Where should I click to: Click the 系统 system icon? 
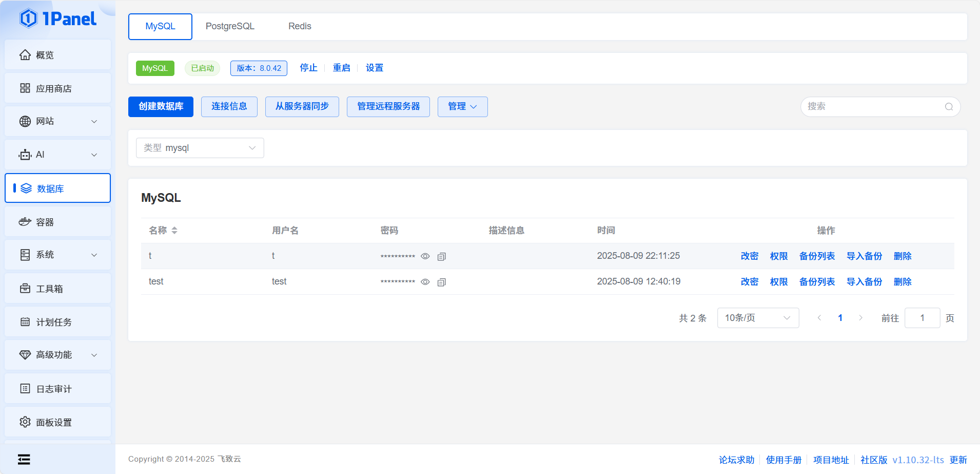[25, 255]
